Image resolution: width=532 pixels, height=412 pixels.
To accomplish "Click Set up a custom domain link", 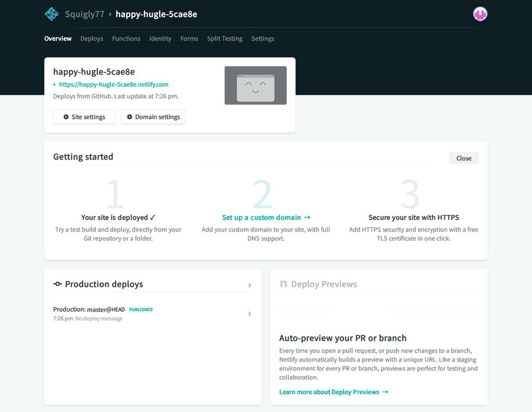I will coord(266,217).
